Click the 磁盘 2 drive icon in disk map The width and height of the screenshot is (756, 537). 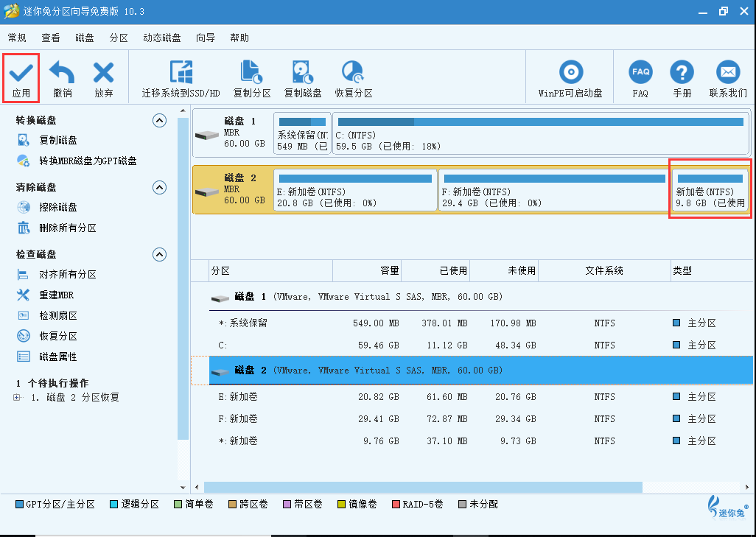tap(207, 192)
